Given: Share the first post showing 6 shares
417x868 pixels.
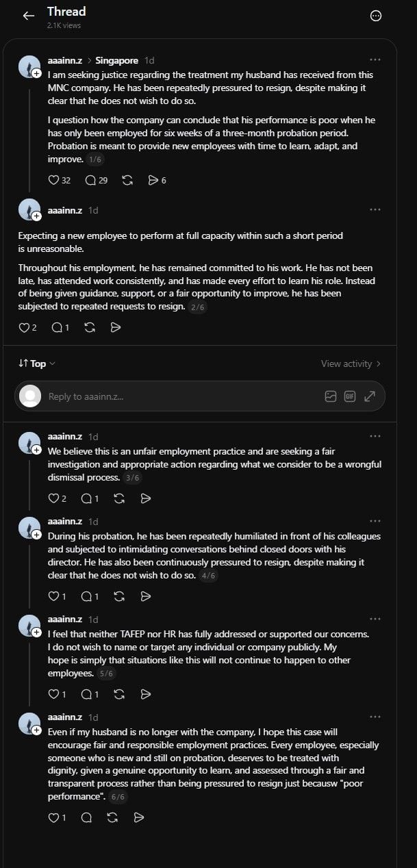Looking at the screenshot, I should coord(157,180).
